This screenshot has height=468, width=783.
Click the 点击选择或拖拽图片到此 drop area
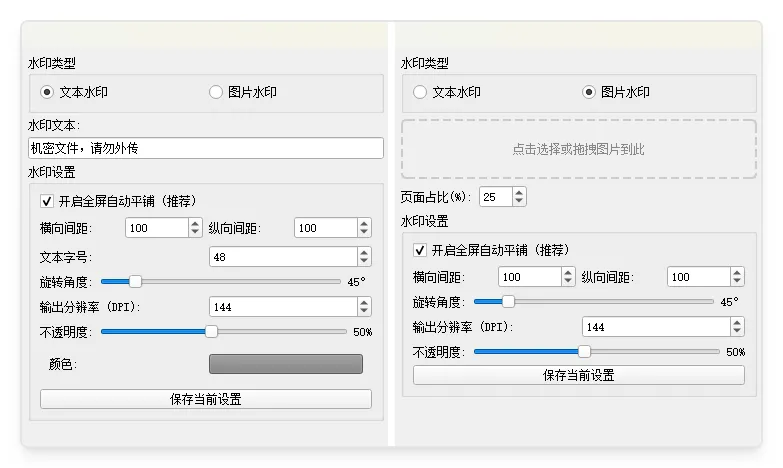coord(578,149)
